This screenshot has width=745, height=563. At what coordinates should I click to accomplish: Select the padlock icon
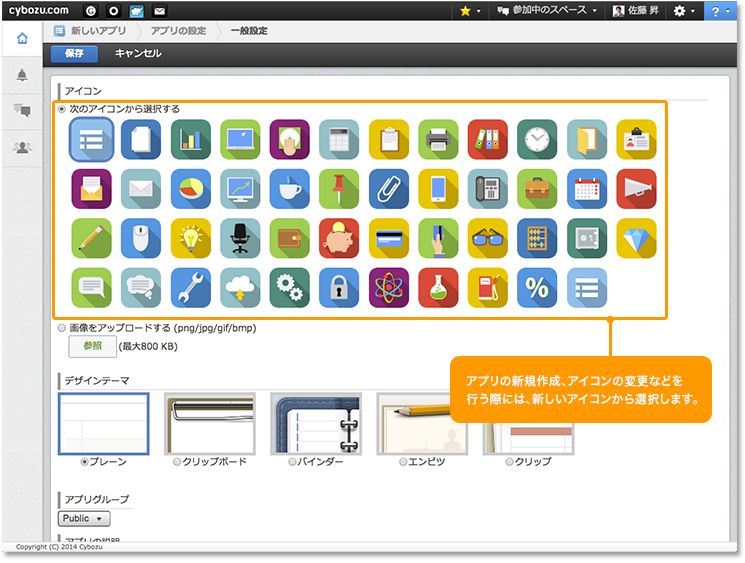coord(339,288)
